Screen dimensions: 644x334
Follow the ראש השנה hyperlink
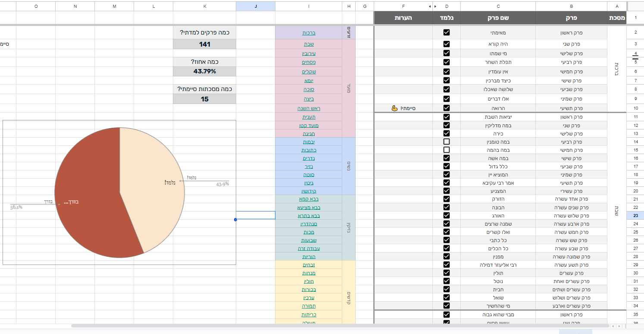pos(308,108)
